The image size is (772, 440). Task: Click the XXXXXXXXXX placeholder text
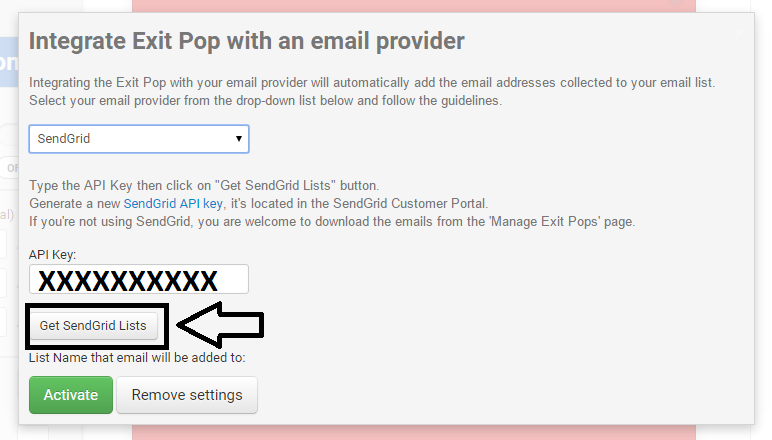point(128,280)
